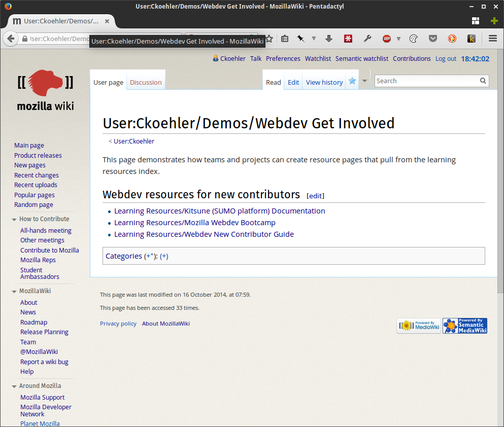
Task: Go back using the browser back arrow
Action: point(11,39)
